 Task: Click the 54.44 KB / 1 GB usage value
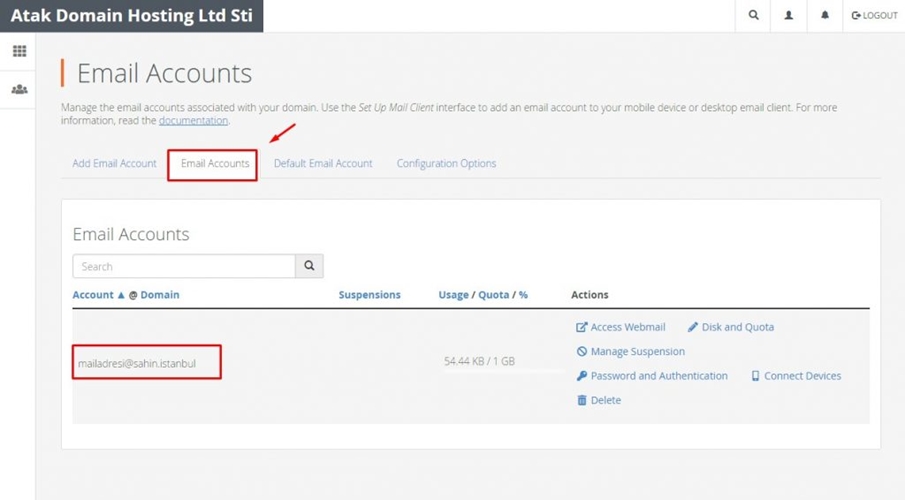click(x=479, y=361)
